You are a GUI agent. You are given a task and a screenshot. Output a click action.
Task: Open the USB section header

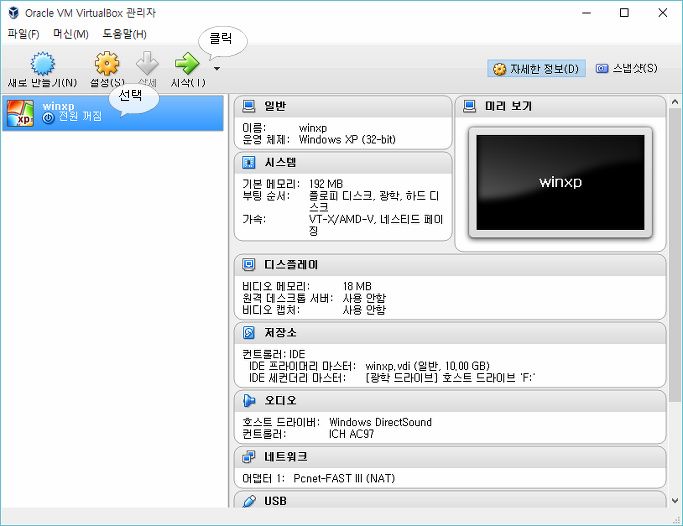[x=450, y=500]
